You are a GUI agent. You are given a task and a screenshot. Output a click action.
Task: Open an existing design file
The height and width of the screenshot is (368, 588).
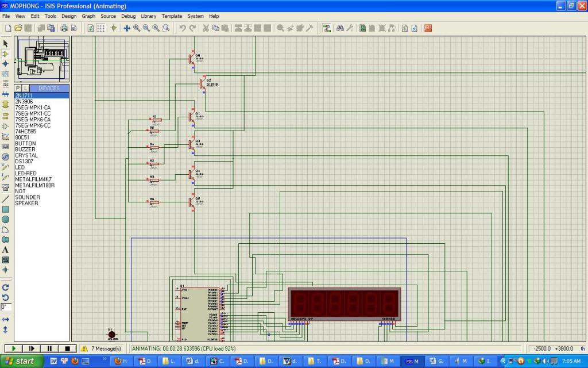click(18, 28)
